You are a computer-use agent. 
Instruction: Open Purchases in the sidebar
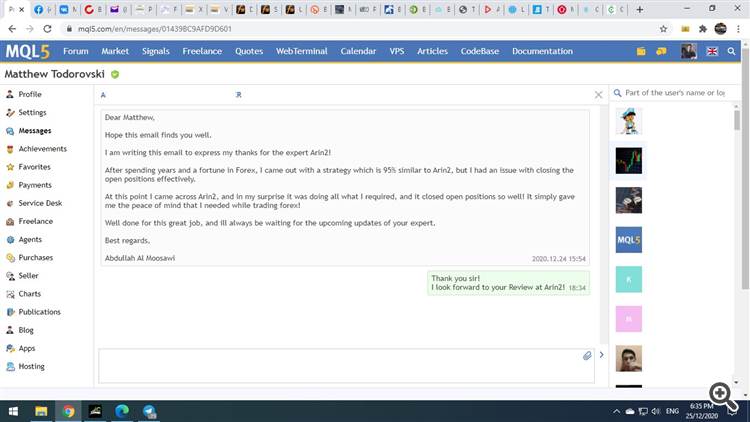pos(29,257)
